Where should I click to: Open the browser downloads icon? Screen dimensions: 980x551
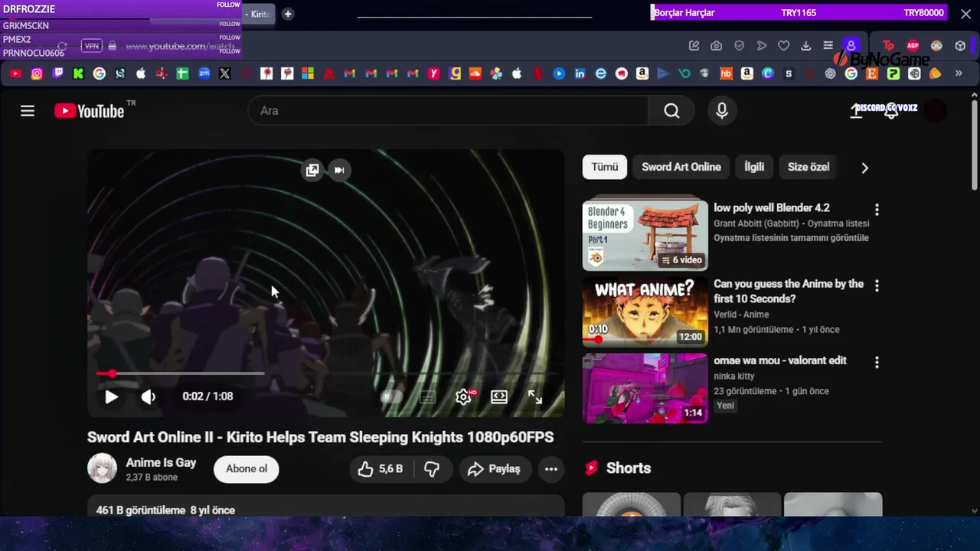click(806, 46)
